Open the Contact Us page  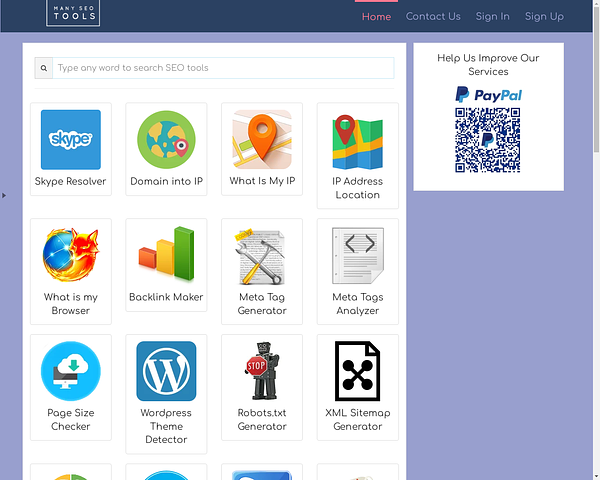pos(433,16)
